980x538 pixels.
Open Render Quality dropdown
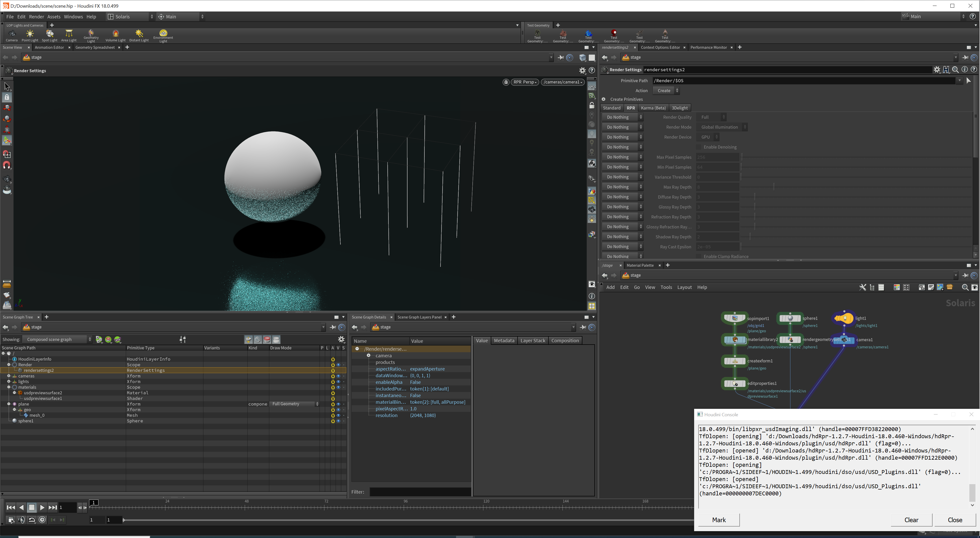(x=712, y=117)
